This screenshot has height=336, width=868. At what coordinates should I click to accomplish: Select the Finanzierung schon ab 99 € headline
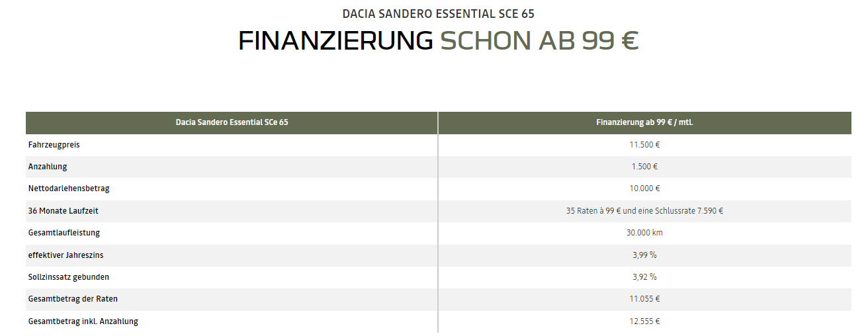438,41
